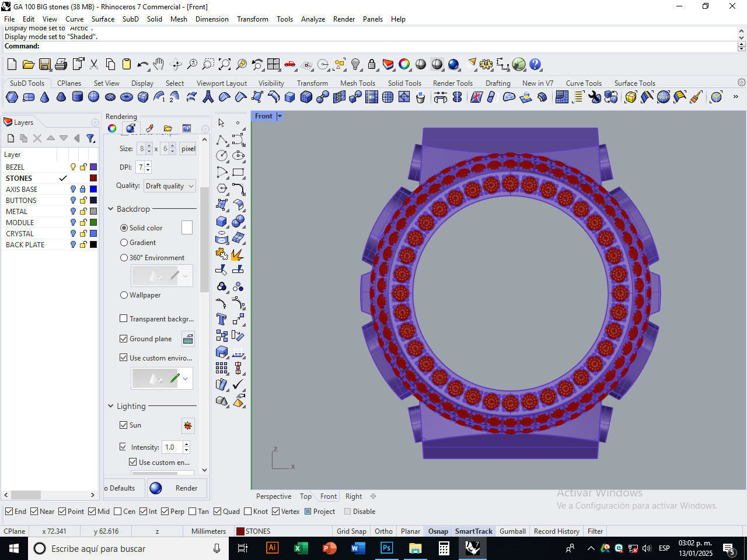Toggle the Sun checkbox
The width and height of the screenshot is (747, 560).
click(123, 425)
